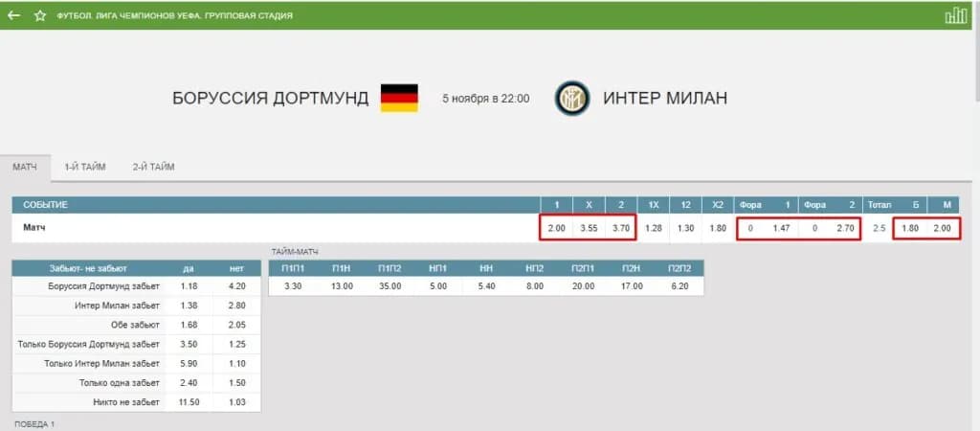Viewport: 980px width, 431px height.
Task: Click half-match П2П1 odds 20.00
Action: click(x=583, y=286)
